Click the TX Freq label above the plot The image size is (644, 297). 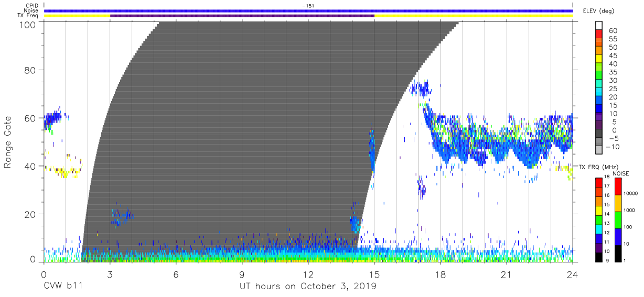[29, 16]
